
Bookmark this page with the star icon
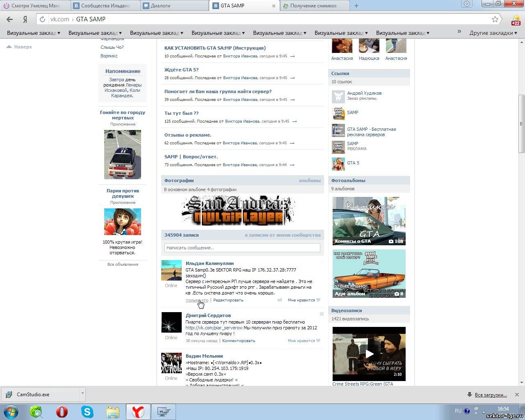click(x=495, y=19)
